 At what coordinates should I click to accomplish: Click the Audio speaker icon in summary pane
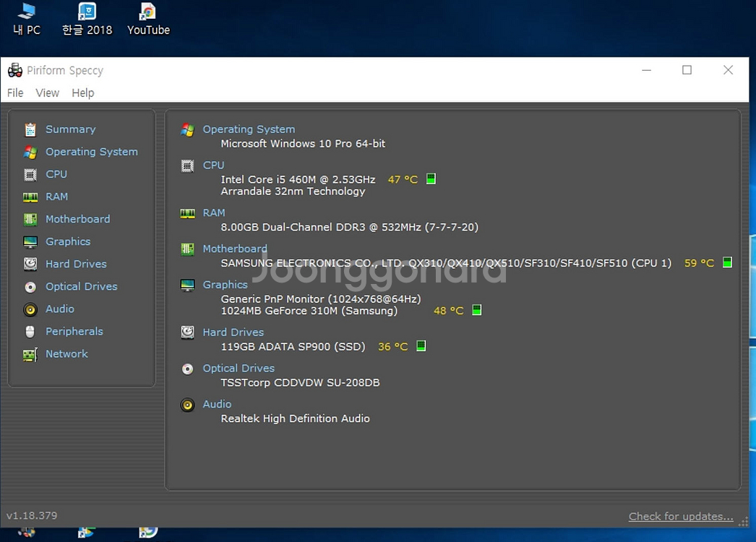pyautogui.click(x=187, y=405)
